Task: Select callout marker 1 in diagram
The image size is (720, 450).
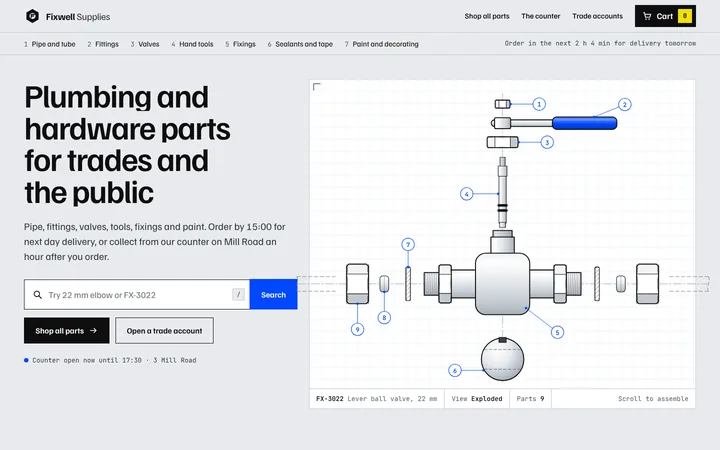Action: point(539,104)
